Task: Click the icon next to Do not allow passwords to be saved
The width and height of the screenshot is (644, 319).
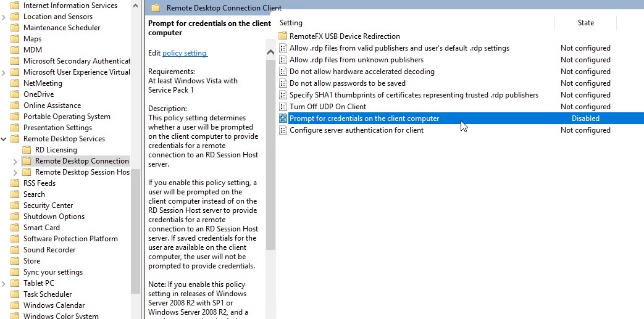Action: tap(283, 83)
